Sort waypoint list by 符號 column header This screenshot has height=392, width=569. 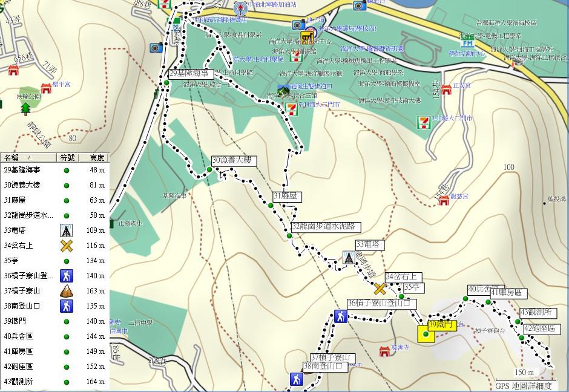pos(68,158)
